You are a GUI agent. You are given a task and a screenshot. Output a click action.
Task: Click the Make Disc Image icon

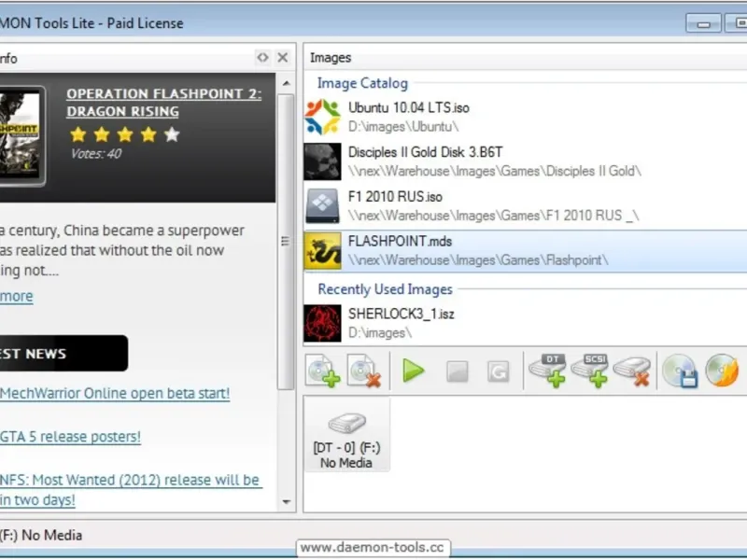680,371
